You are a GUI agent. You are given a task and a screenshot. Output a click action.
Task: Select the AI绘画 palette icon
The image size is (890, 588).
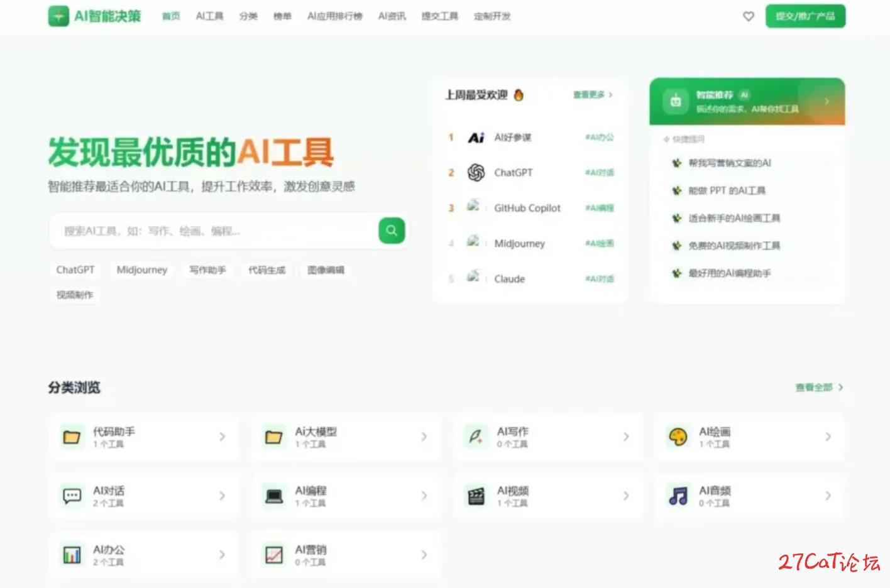coord(678,437)
